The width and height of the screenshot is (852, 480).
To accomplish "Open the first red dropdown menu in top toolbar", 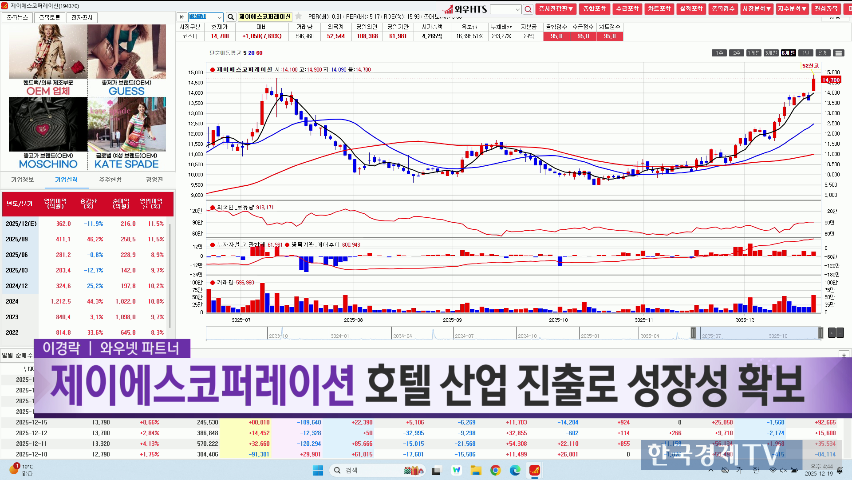I will 556,8.
